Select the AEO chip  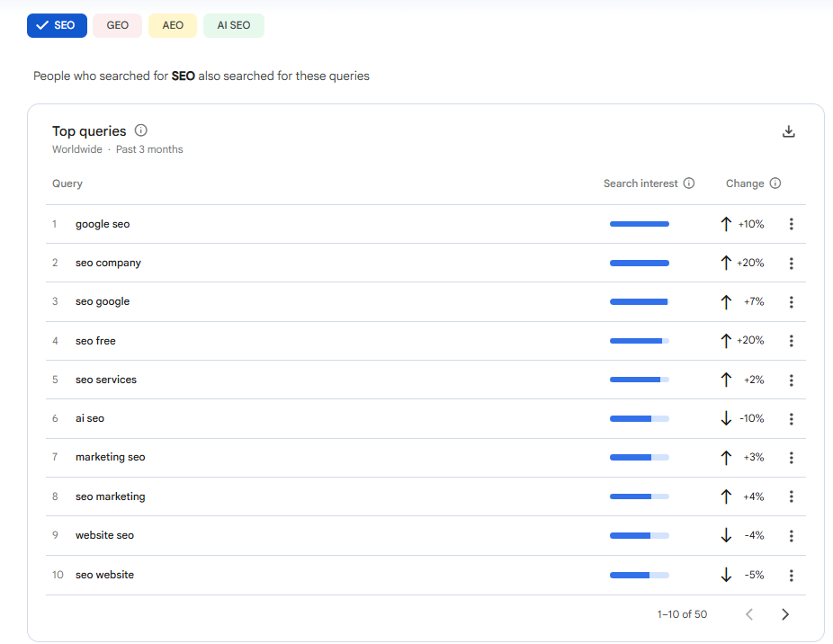(173, 25)
